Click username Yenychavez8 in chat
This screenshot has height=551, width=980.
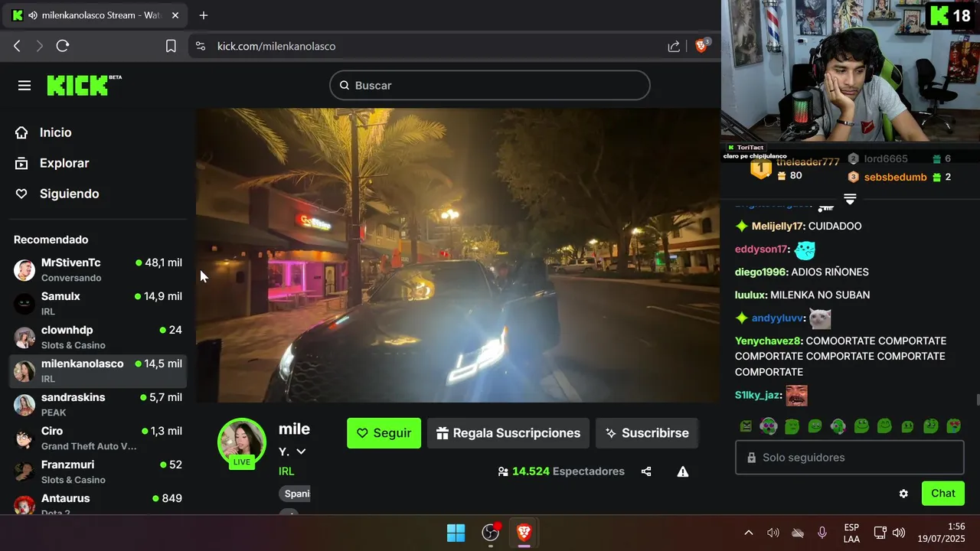(769, 341)
